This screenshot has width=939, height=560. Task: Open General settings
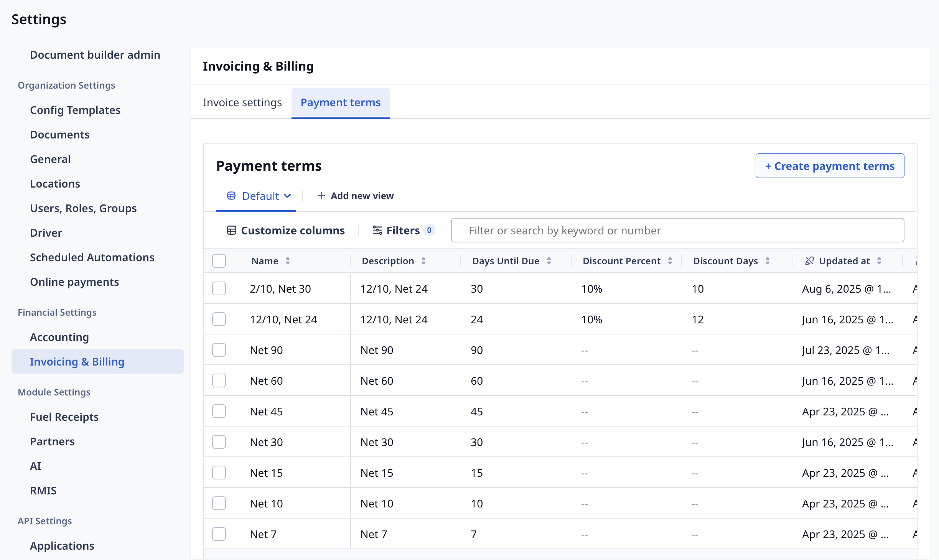(50, 159)
